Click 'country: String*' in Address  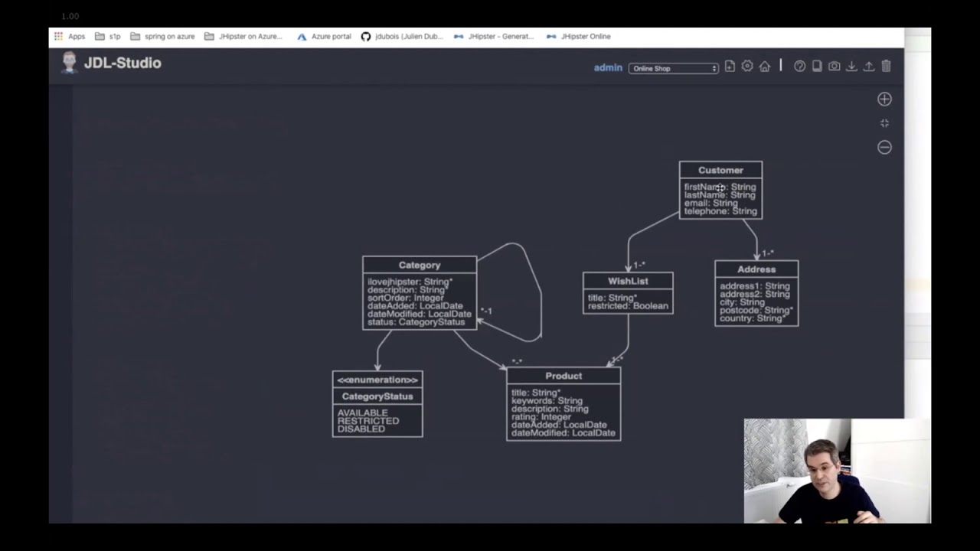click(753, 318)
